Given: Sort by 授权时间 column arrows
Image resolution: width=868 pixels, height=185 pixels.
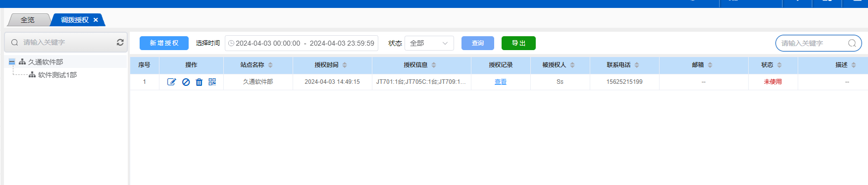Looking at the screenshot, I should point(345,65).
